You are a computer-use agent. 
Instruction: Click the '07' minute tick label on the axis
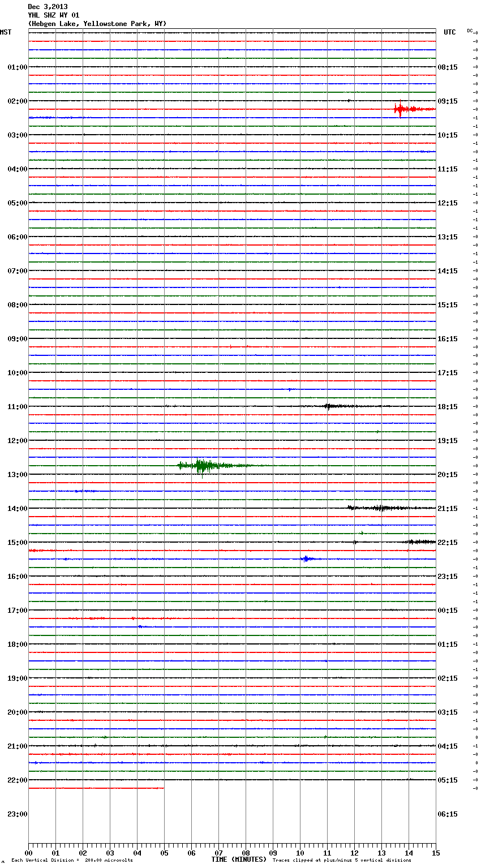click(218, 853)
